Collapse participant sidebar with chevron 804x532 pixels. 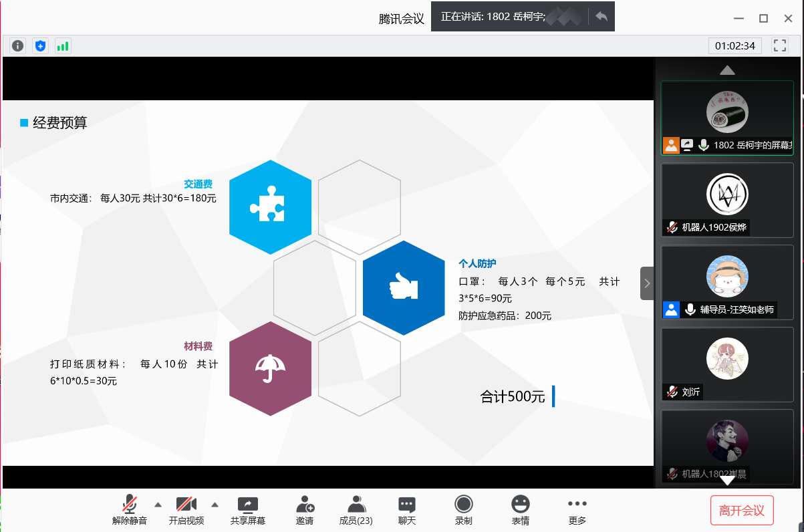647,283
